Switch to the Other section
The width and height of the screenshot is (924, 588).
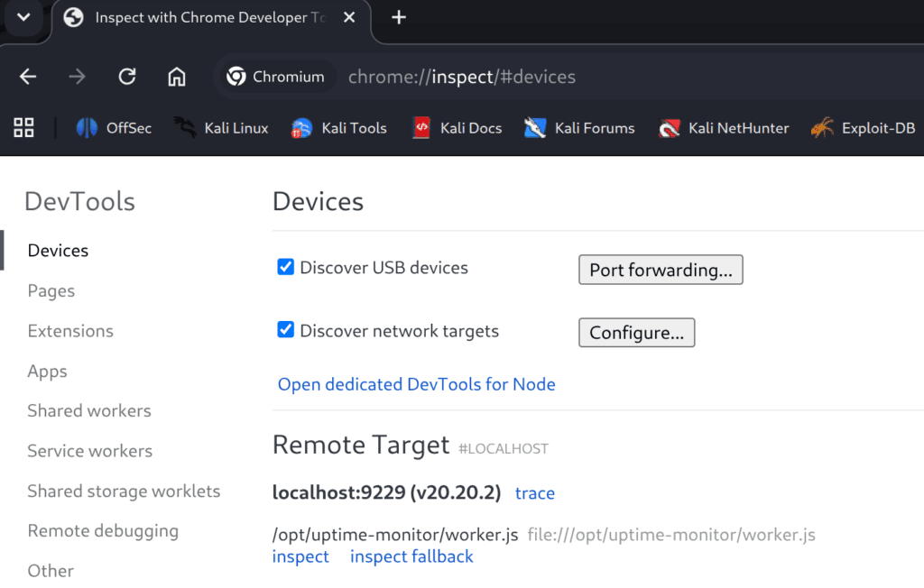(x=51, y=571)
